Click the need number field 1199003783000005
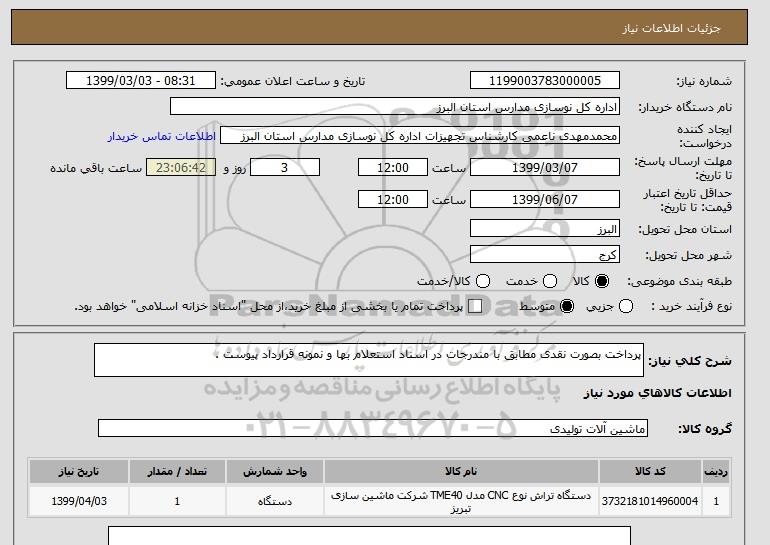This screenshot has width=770, height=545. (x=545, y=81)
